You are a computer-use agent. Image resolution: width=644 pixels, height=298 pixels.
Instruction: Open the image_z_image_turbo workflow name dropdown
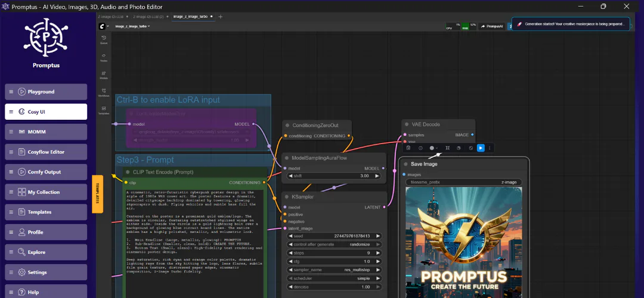(x=132, y=26)
